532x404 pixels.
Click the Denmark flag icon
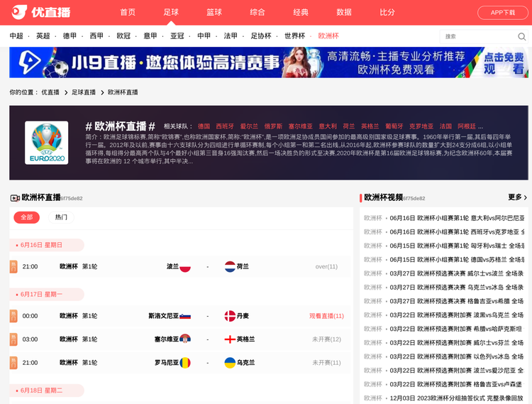[230, 316]
